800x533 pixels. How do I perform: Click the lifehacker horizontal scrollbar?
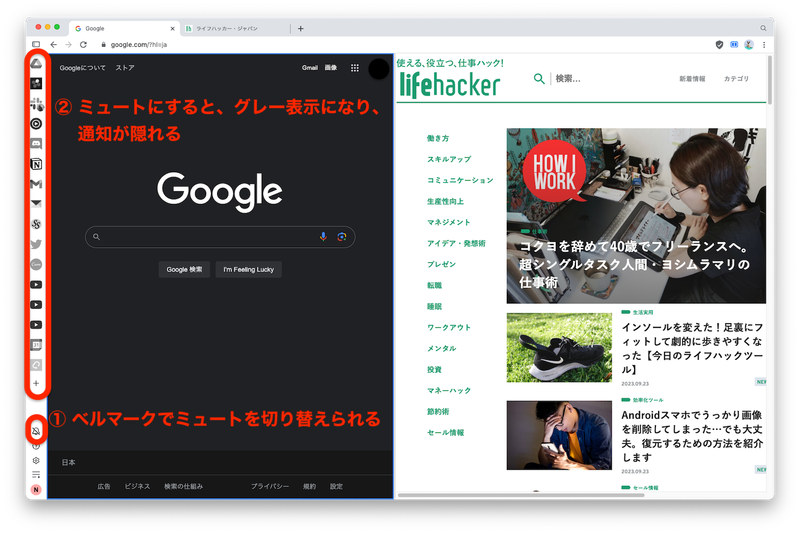[521, 495]
